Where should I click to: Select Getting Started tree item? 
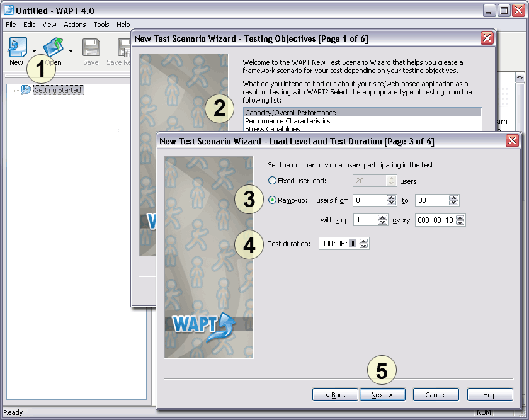click(58, 90)
